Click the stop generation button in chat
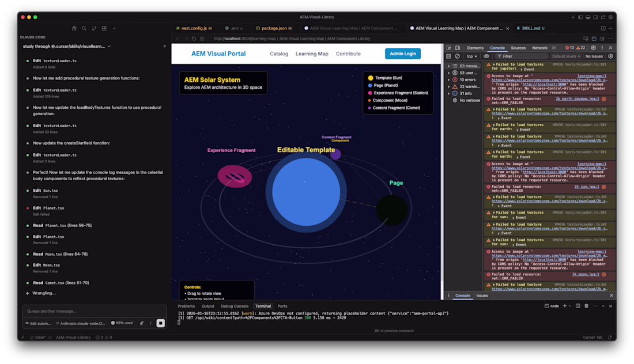 point(161,323)
